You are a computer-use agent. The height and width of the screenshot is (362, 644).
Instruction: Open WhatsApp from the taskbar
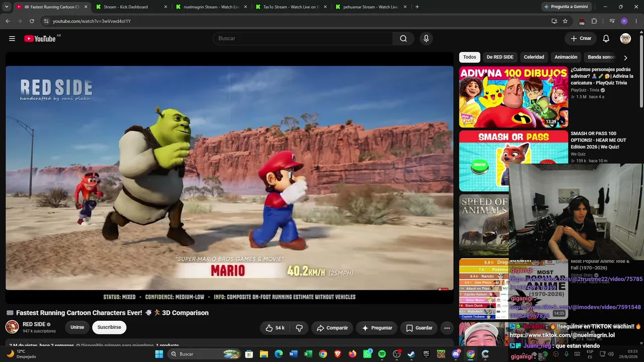(367, 354)
